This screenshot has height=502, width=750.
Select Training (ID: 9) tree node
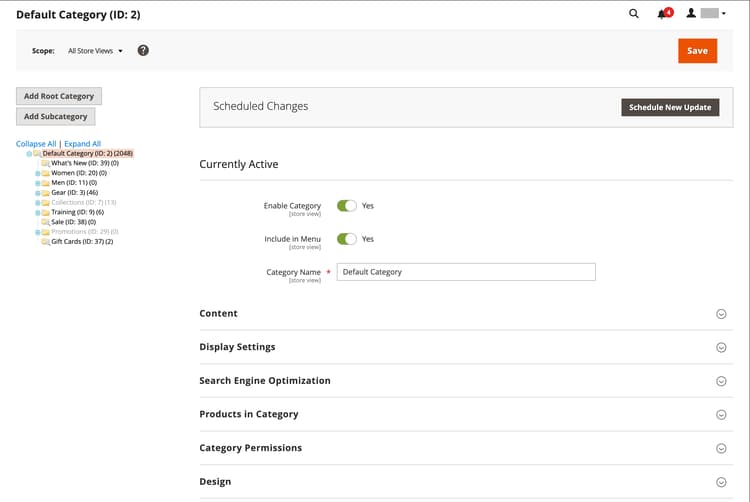coord(77,212)
